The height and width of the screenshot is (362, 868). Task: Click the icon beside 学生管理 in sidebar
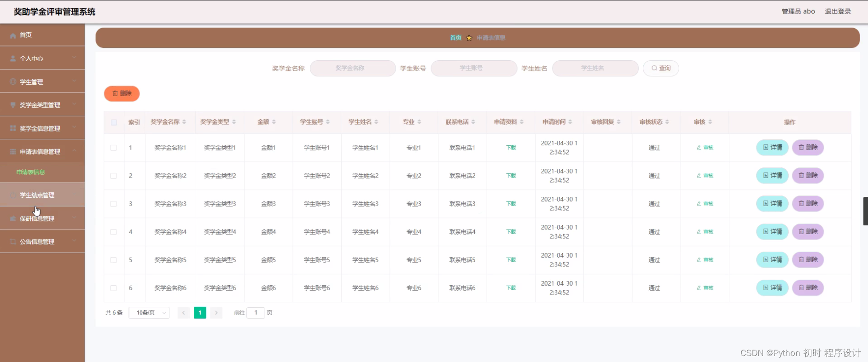13,82
